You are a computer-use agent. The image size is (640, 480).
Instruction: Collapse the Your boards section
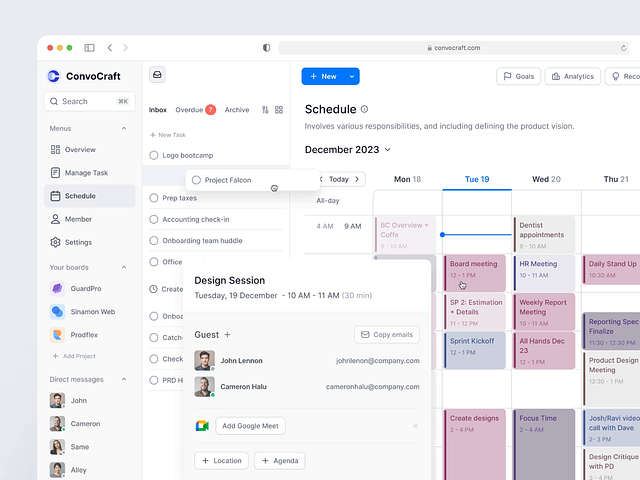124,267
